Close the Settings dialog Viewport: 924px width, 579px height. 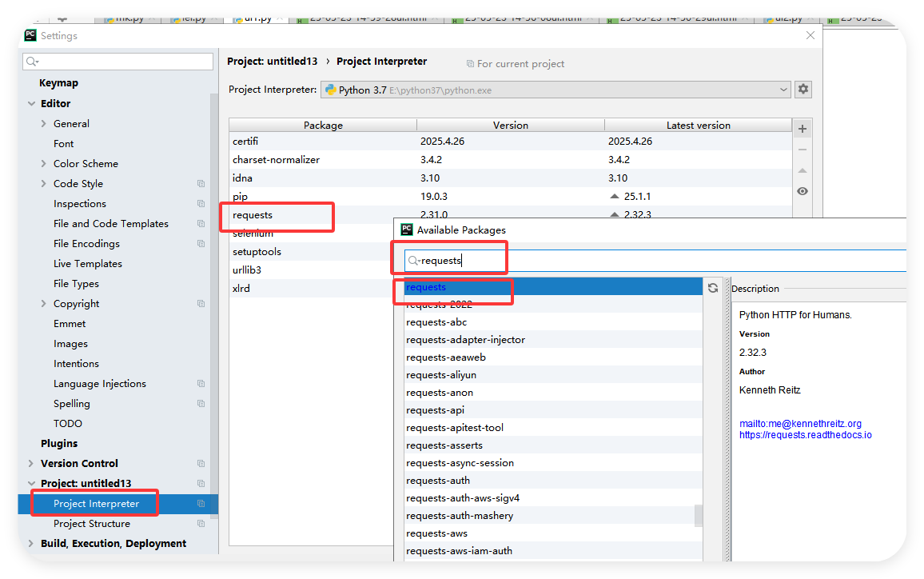(810, 35)
